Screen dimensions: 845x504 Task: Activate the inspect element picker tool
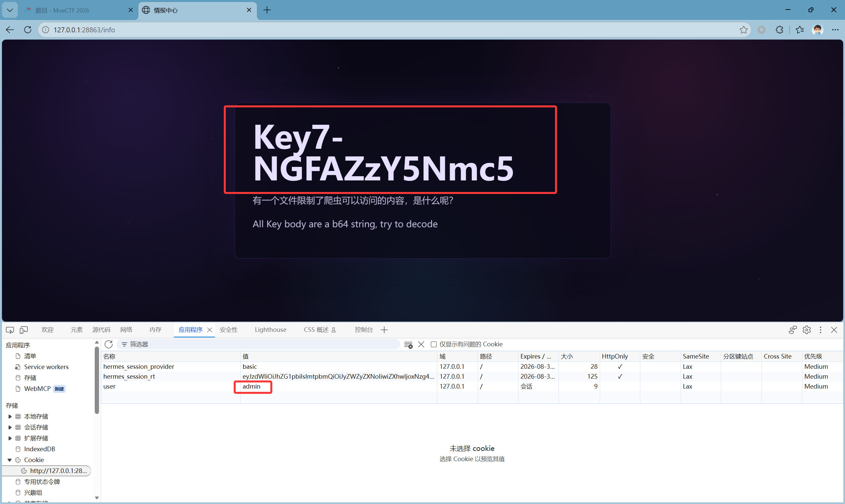(10, 330)
